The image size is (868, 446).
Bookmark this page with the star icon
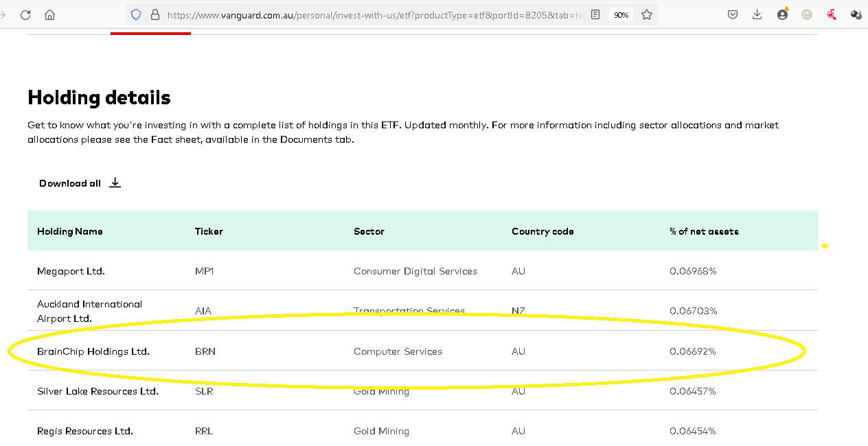647,14
